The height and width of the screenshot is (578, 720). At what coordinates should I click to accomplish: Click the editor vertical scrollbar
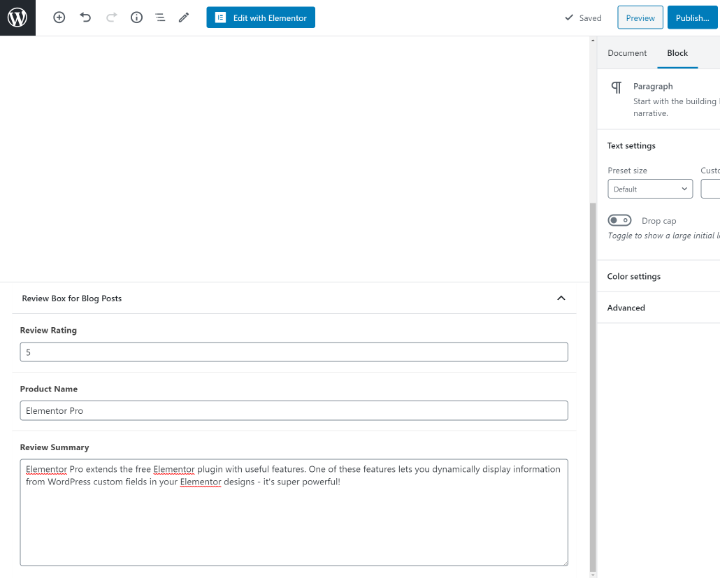[593, 386]
